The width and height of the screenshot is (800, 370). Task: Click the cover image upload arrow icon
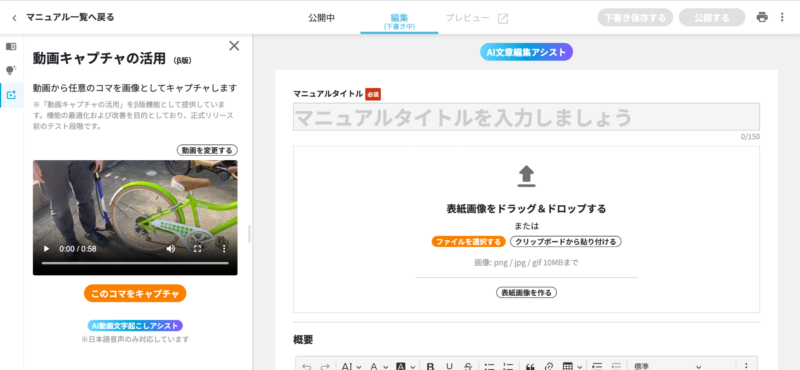[x=526, y=176]
